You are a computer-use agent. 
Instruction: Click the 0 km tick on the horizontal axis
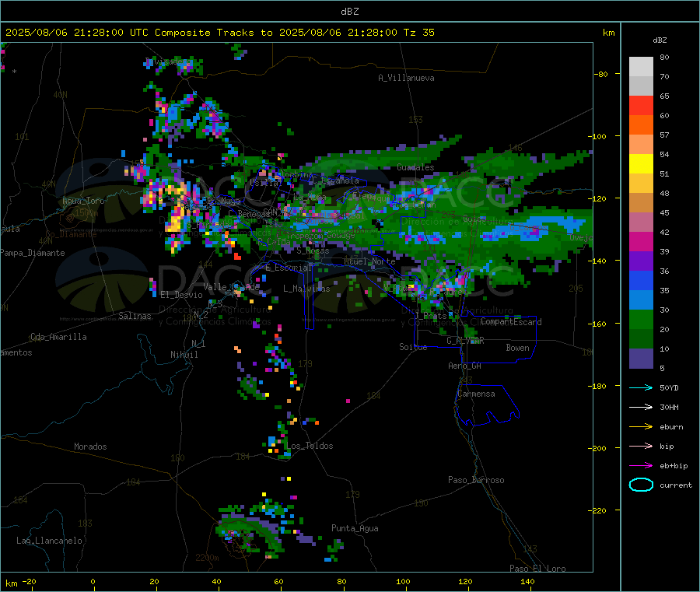tap(93, 581)
